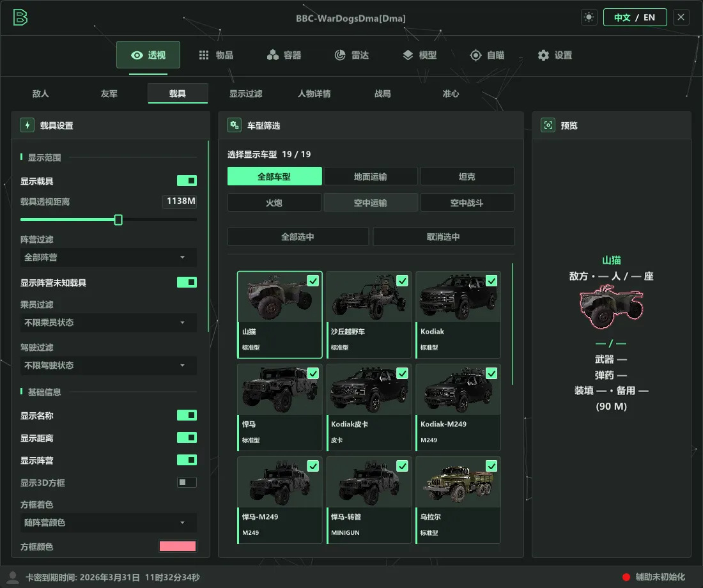Click the layers icon beside 模型
Image resolution: width=703 pixels, height=588 pixels.
click(408, 55)
